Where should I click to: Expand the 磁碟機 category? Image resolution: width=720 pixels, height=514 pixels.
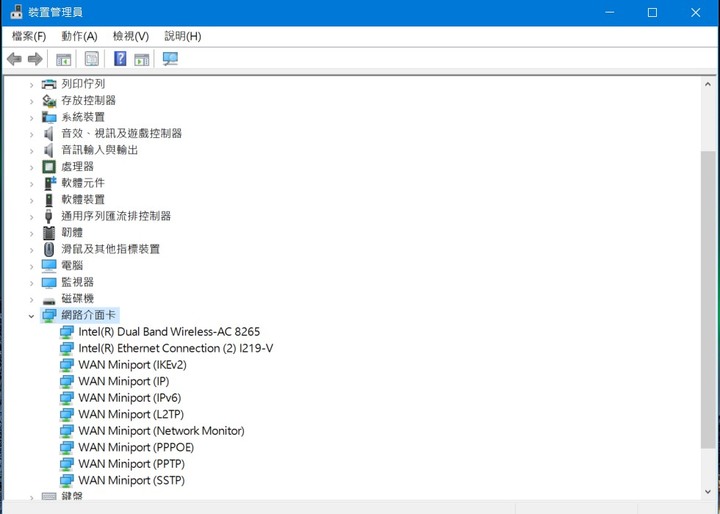tap(31, 299)
